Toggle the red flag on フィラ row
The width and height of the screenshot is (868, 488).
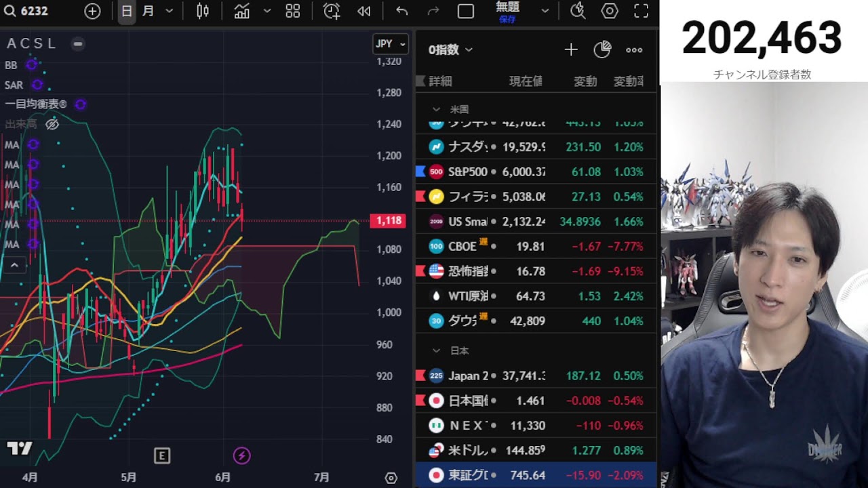[x=420, y=197]
